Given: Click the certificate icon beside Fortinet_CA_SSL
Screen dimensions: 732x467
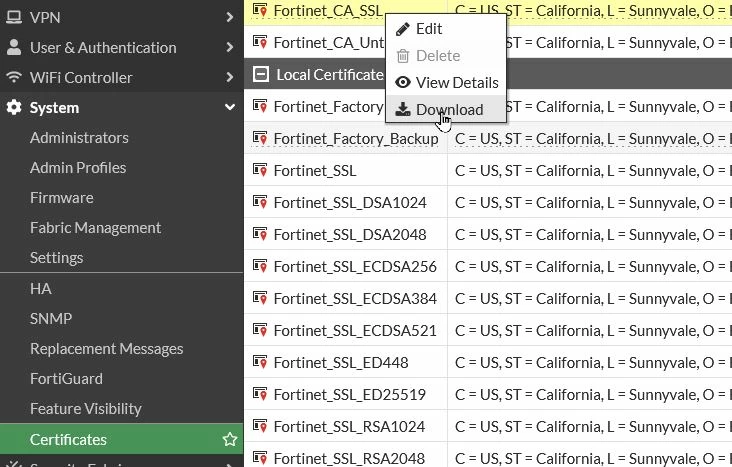Looking at the screenshot, I should pos(260,10).
